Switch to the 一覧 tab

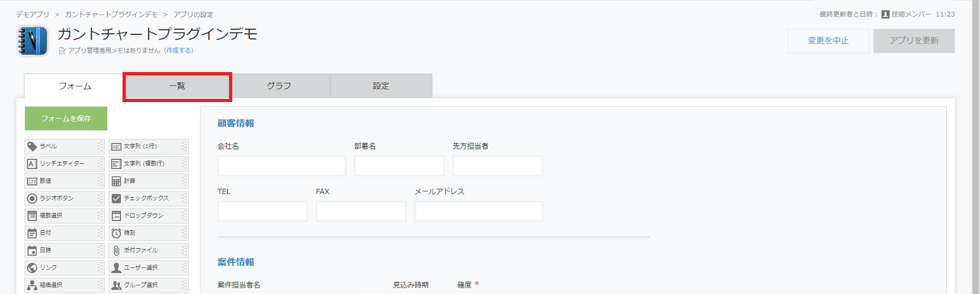[177, 87]
